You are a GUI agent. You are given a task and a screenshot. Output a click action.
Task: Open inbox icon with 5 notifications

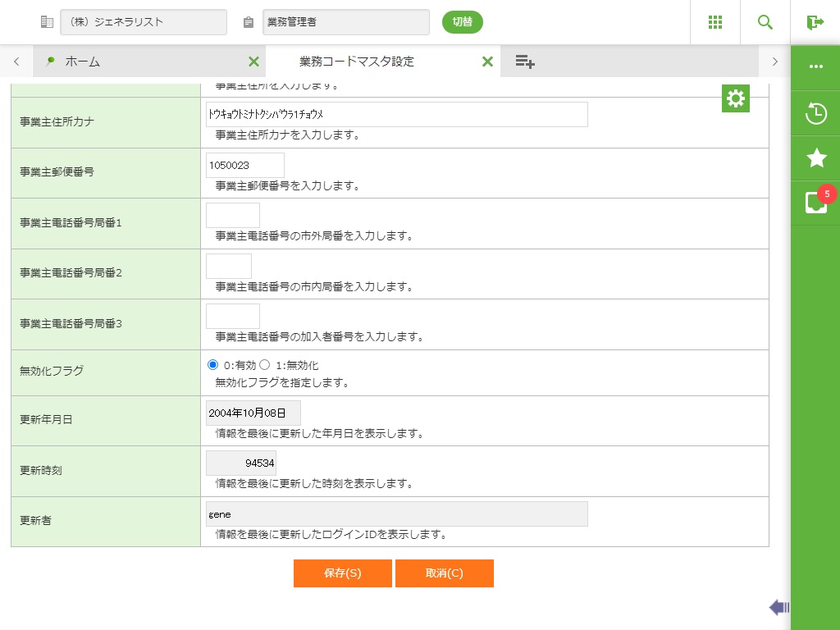[815, 203]
